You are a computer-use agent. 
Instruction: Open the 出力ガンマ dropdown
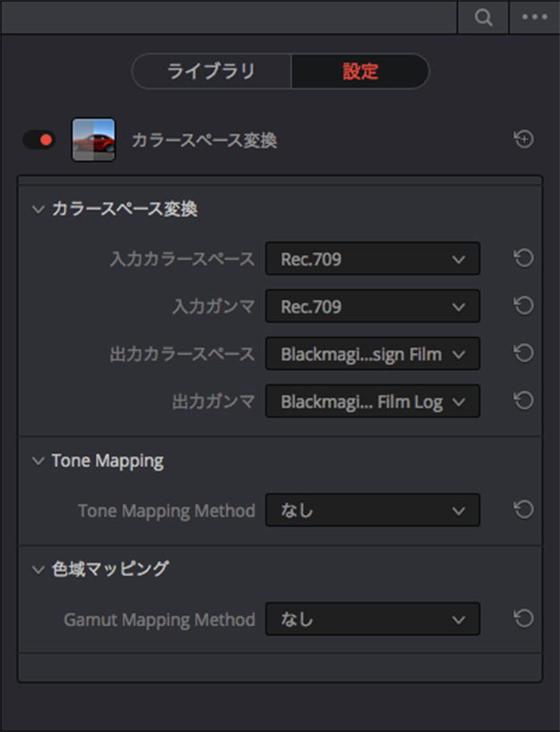coord(372,401)
